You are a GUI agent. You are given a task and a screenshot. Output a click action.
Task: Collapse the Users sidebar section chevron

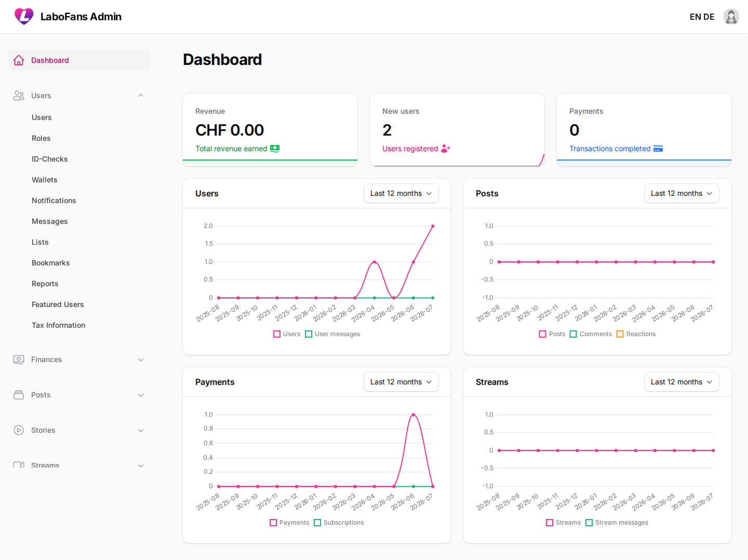(141, 96)
